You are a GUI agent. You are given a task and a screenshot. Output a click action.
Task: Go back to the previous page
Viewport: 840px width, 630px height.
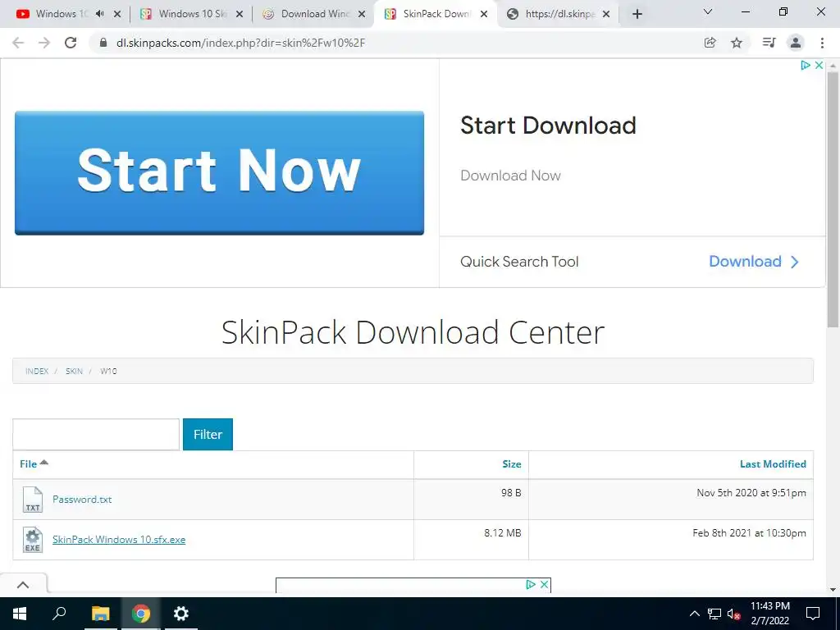tap(18, 43)
